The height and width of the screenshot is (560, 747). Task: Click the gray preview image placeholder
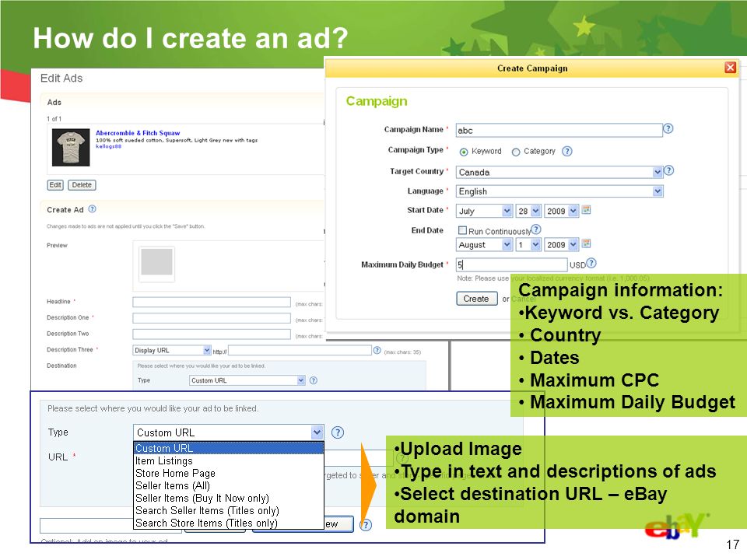pyautogui.click(x=156, y=262)
